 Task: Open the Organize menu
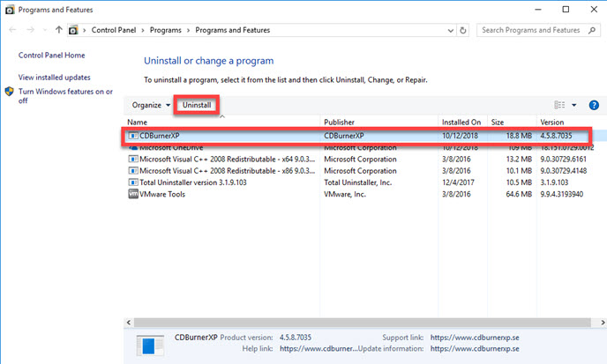coord(151,105)
